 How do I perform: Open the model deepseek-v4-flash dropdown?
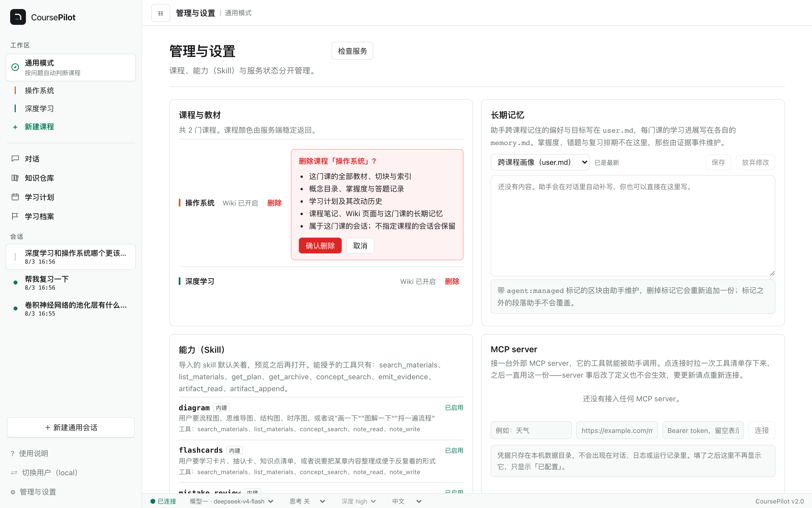pyautogui.click(x=231, y=501)
